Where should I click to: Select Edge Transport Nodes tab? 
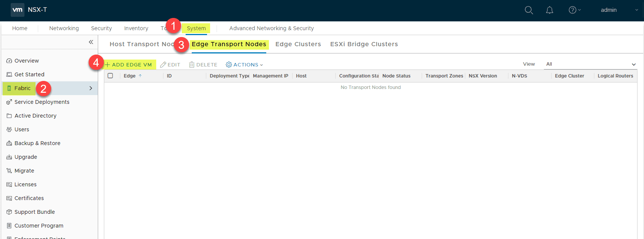(229, 44)
